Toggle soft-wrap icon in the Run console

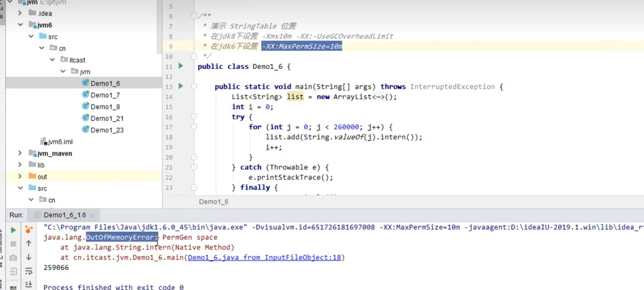(29, 271)
